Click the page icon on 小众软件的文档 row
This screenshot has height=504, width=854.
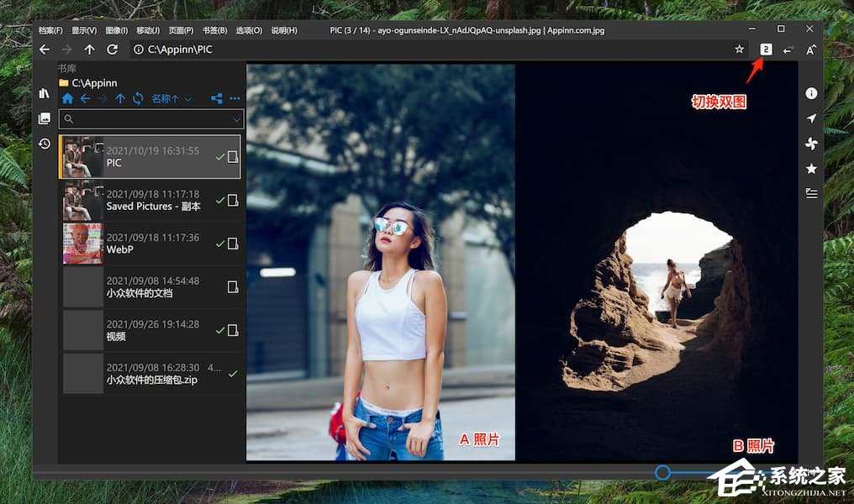click(x=233, y=286)
